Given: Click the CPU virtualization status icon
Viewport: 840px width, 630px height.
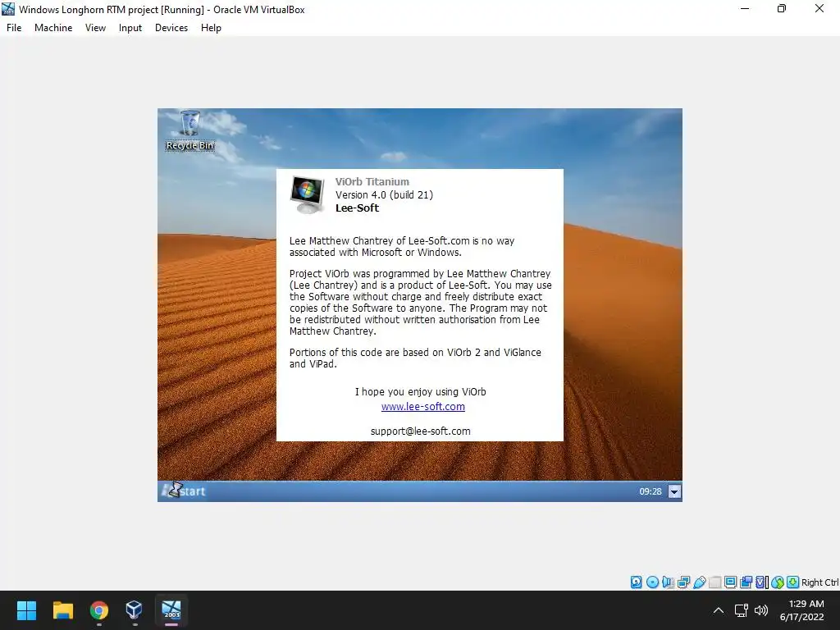Looking at the screenshot, I should tap(762, 582).
